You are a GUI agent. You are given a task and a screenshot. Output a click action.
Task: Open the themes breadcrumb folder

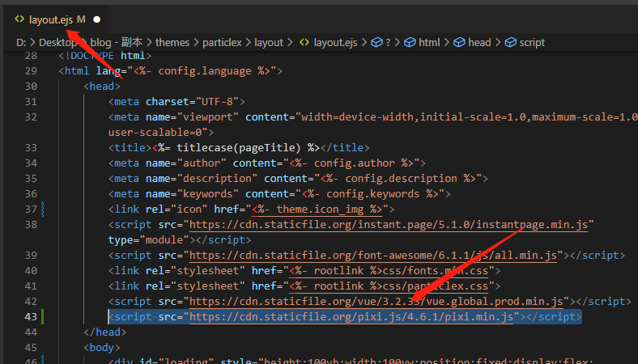pyautogui.click(x=172, y=42)
